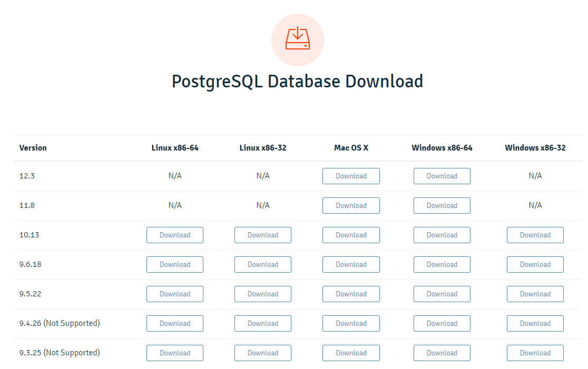
Task: Click the Version column header
Action: pyautogui.click(x=33, y=147)
